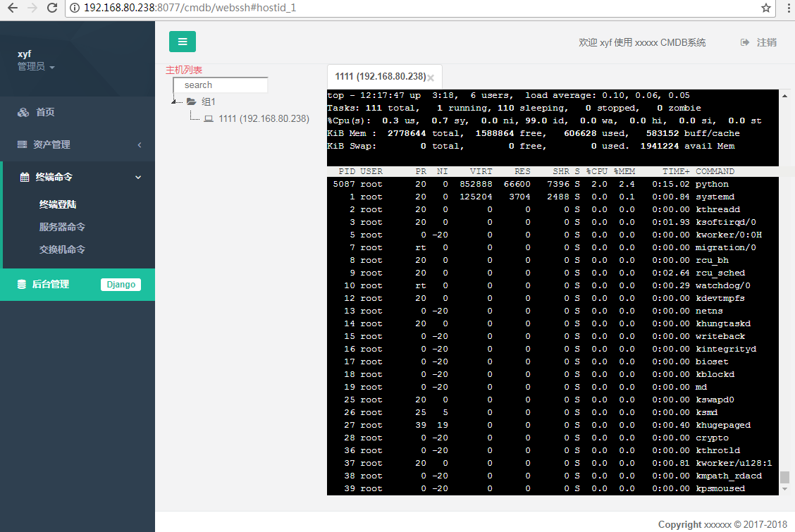Click the systemd process row
Viewport: 795px width, 532px height.
point(553,197)
